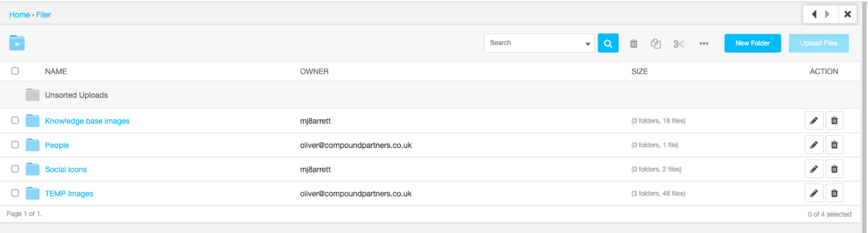868x233 pixels.
Task: Click the toolbar trash delete icon
Action: 633,44
